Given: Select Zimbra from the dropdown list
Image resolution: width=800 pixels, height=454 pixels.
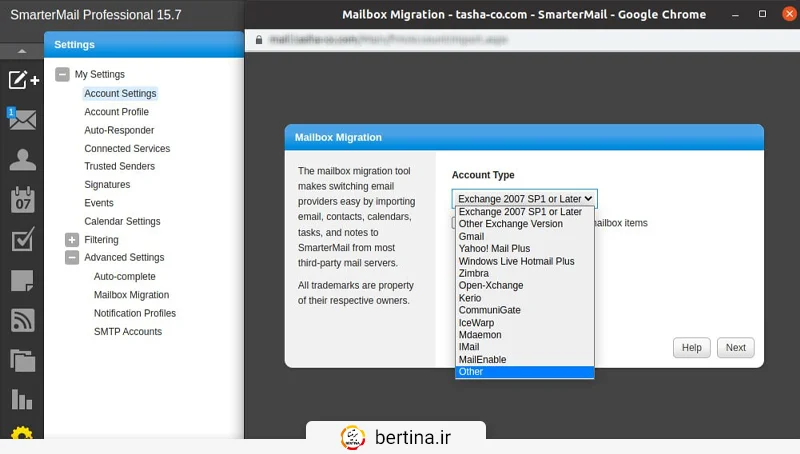Looking at the screenshot, I should [474, 273].
